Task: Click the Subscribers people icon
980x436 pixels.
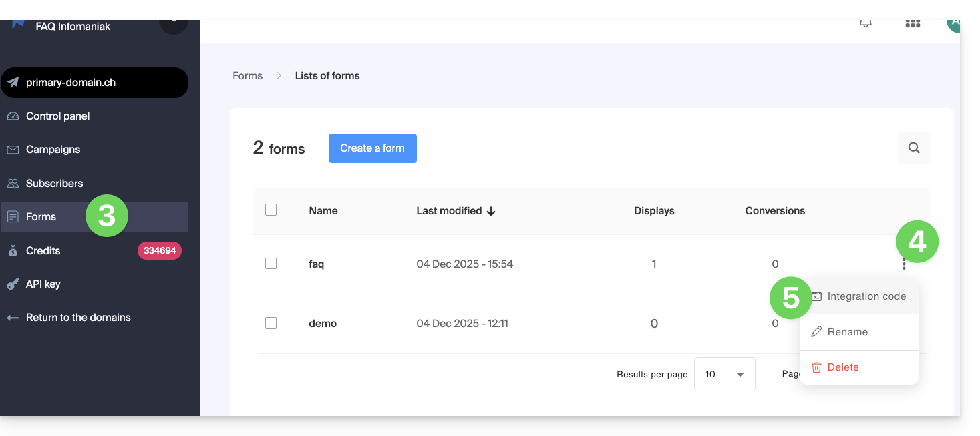Action: pos(13,183)
